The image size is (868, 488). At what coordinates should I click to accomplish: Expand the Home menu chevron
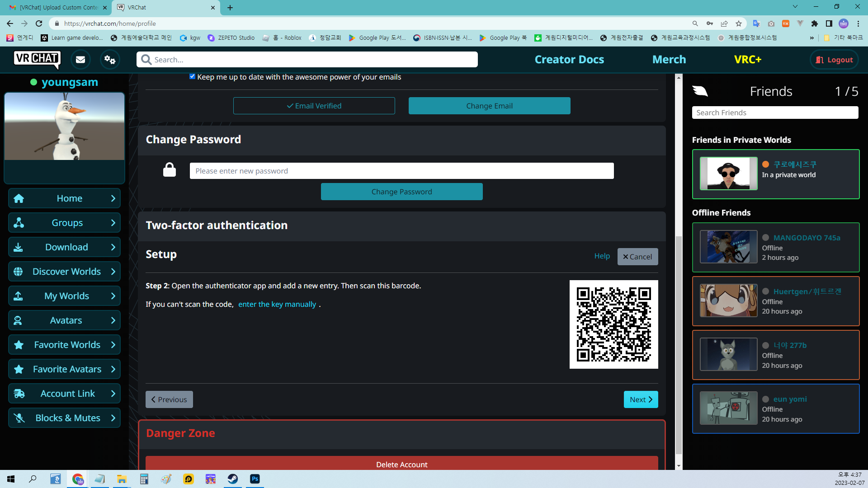tap(113, 198)
